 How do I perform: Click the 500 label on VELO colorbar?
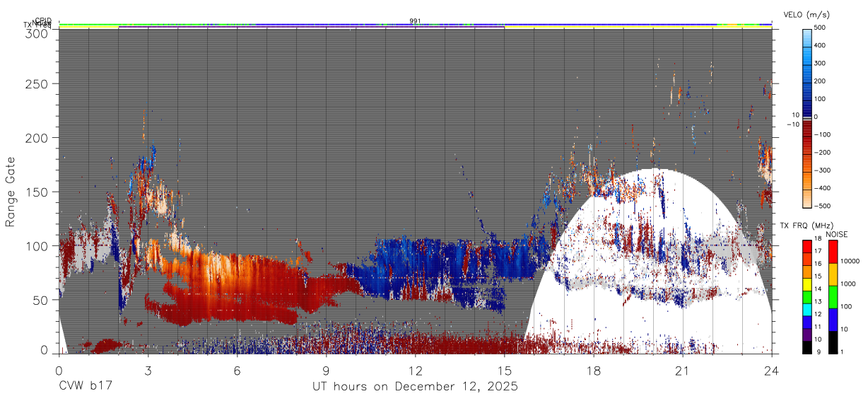[x=821, y=28]
